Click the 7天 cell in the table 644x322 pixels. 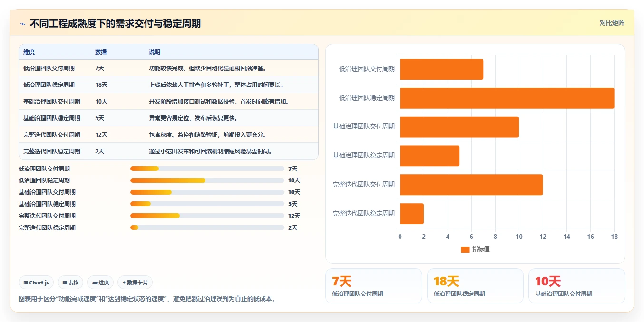click(99, 68)
